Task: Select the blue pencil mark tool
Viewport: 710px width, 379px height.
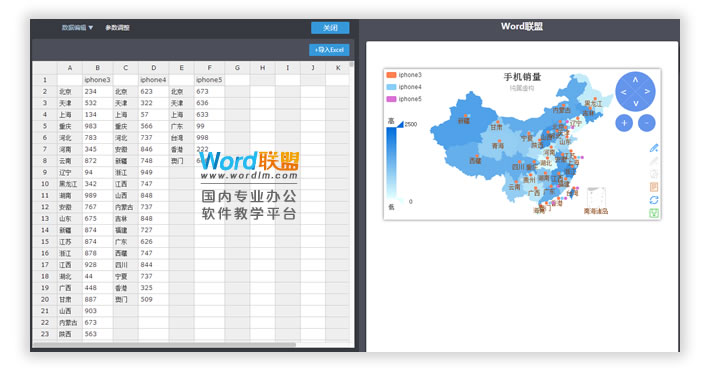Action: tap(654, 148)
